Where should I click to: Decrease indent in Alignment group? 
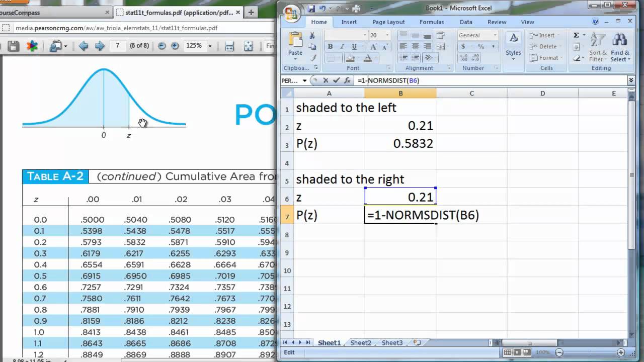pos(403,58)
